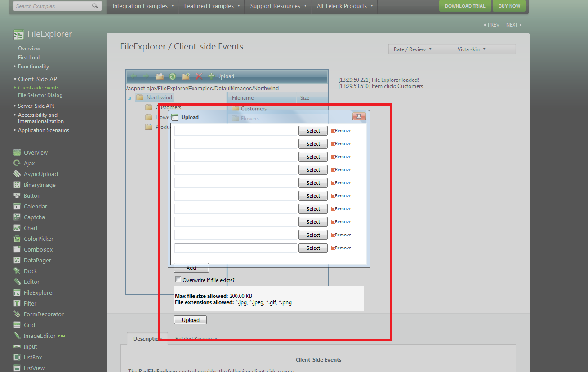Open the Overview link under FileExplorer heading

pos(29,49)
